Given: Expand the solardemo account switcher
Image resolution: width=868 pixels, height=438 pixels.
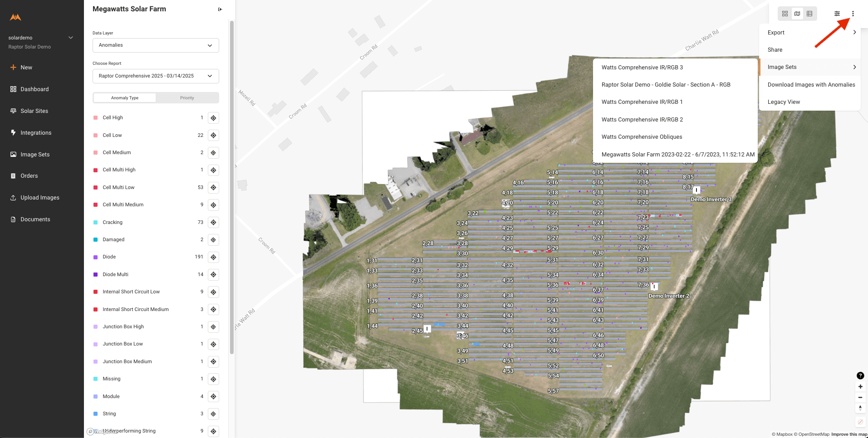Looking at the screenshot, I should [x=71, y=38].
